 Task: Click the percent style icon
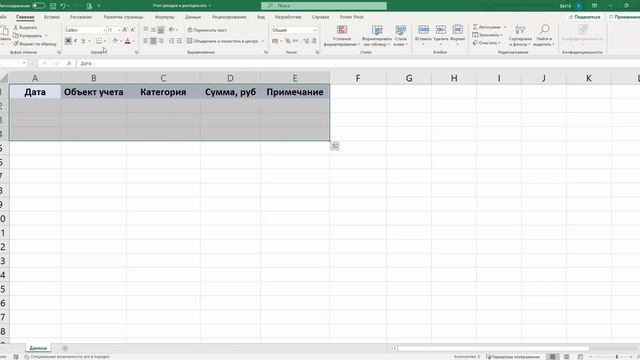point(288,41)
